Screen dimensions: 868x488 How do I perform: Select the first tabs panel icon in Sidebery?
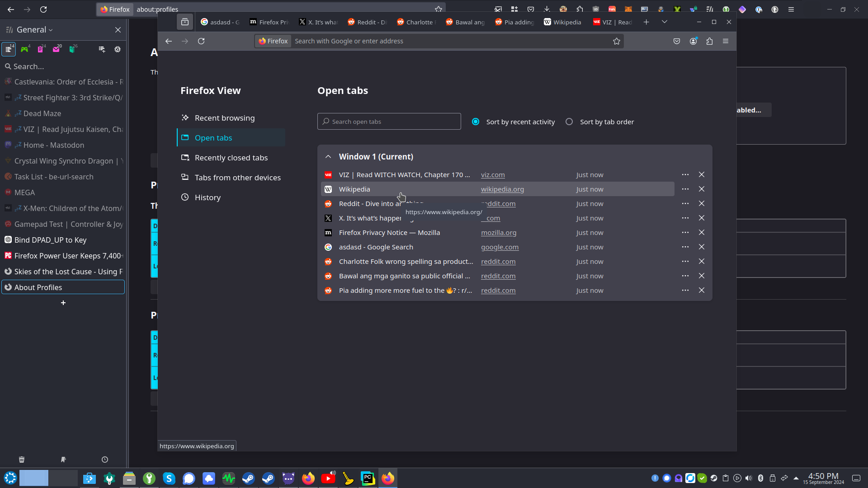pos(9,49)
